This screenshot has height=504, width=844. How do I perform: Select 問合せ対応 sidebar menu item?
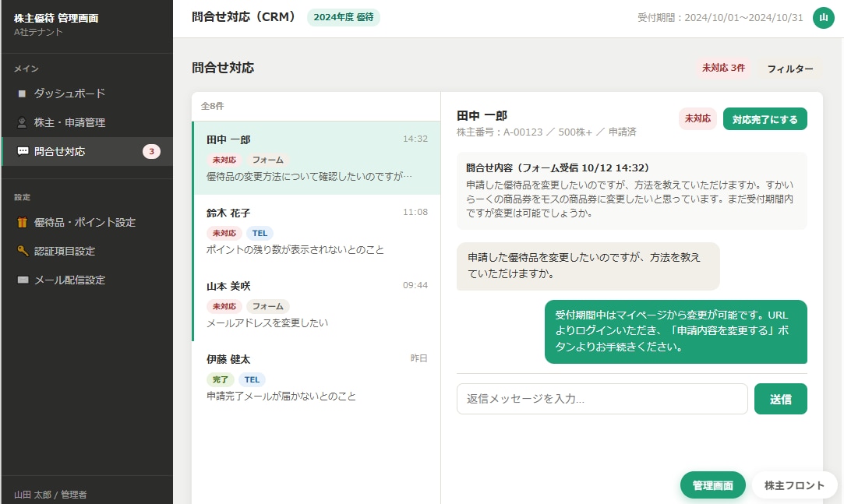coord(87,152)
